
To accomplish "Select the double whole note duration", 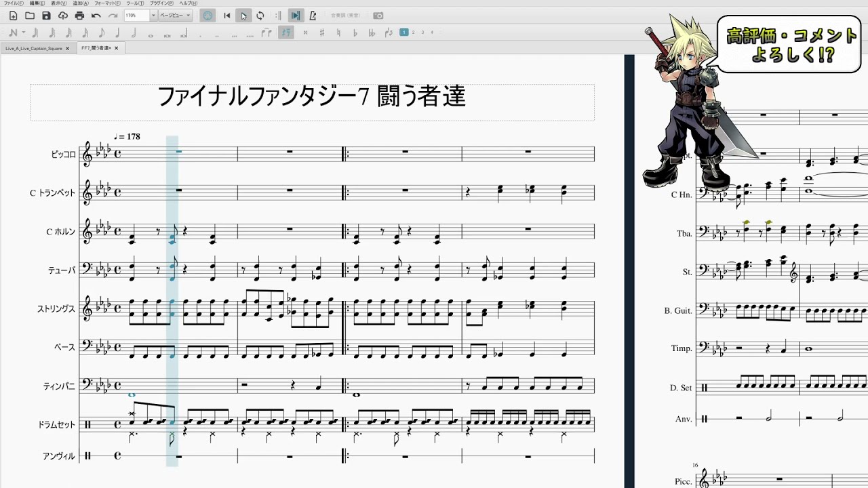I will [167, 35].
